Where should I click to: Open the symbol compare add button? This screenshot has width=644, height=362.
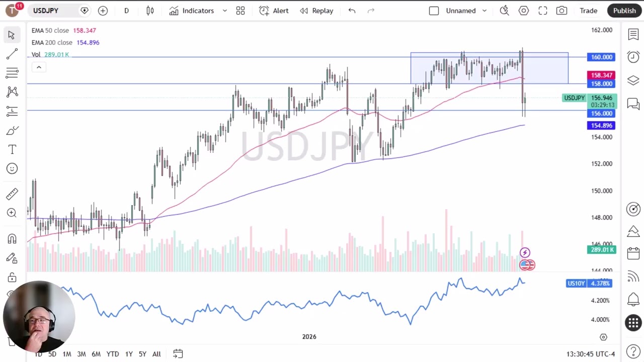click(103, 11)
